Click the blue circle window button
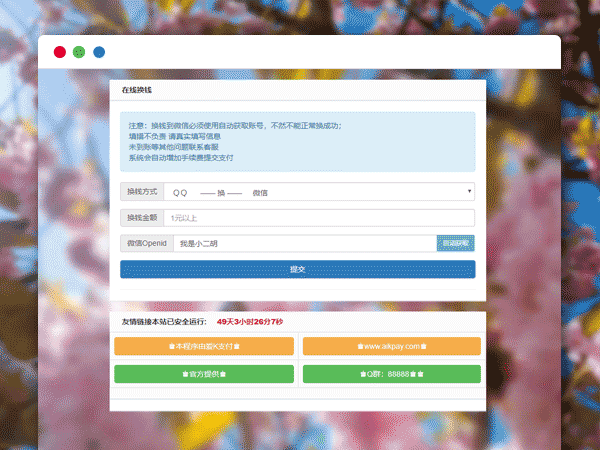 (x=99, y=52)
